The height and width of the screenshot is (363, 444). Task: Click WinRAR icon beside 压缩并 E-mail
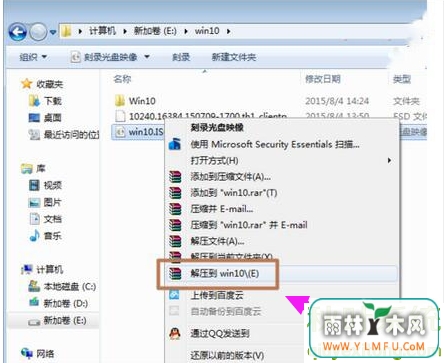point(175,209)
